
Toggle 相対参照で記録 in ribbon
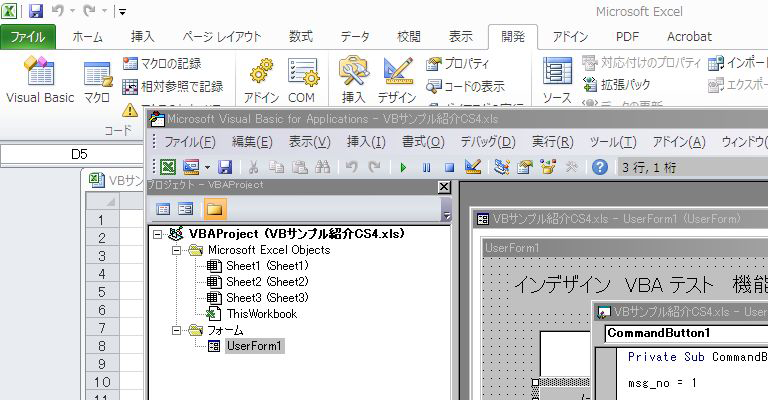172,87
